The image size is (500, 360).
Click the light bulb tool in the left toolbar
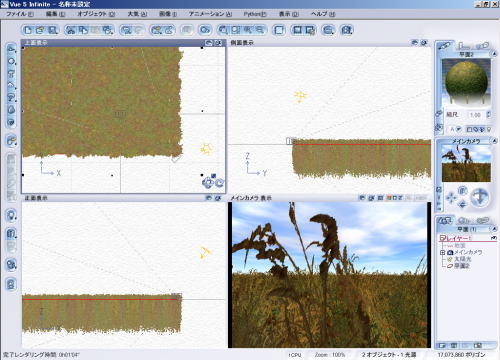[x=11, y=216]
